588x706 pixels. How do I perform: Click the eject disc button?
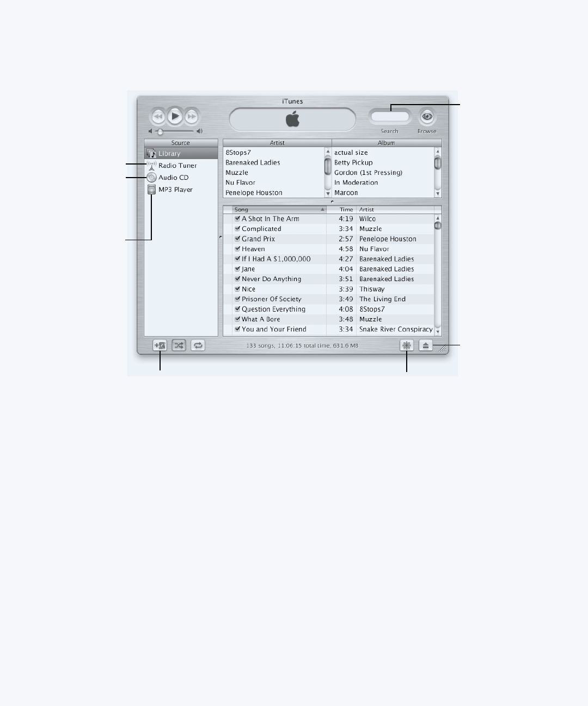pyautogui.click(x=426, y=345)
